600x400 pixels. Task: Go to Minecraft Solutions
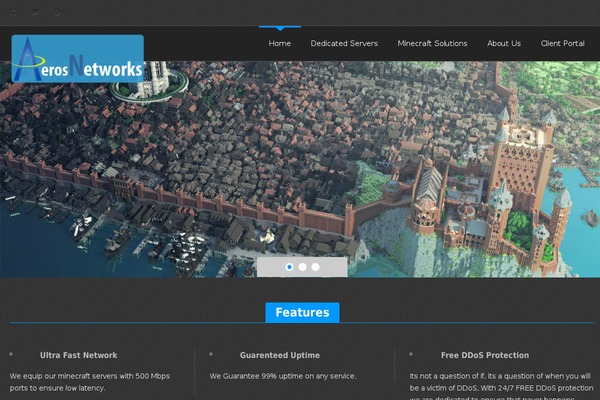[432, 44]
